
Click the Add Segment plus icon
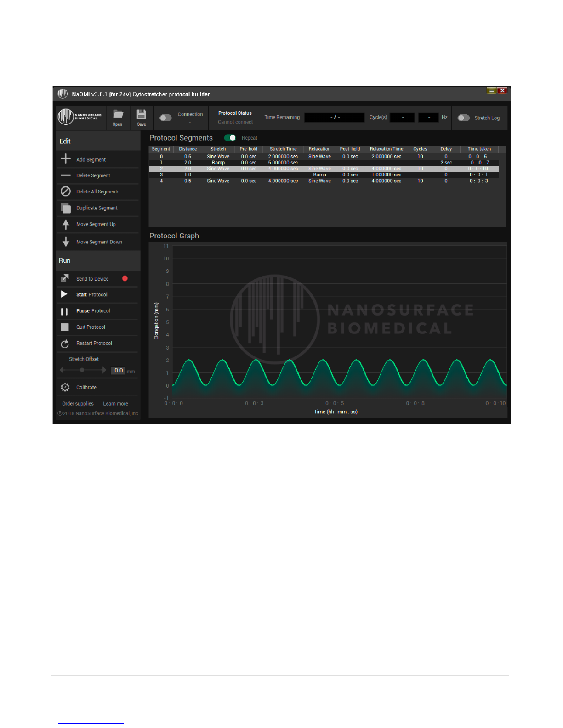pyautogui.click(x=66, y=159)
